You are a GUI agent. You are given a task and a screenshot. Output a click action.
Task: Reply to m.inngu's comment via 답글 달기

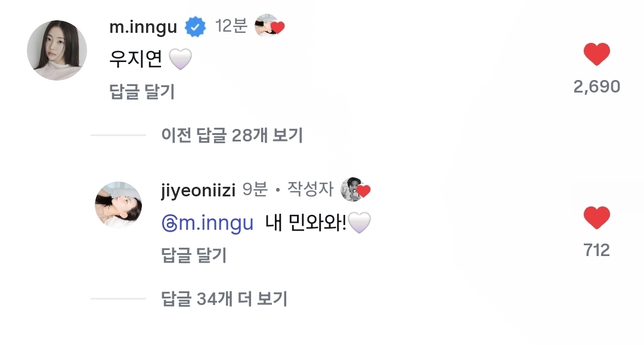pyautogui.click(x=143, y=92)
